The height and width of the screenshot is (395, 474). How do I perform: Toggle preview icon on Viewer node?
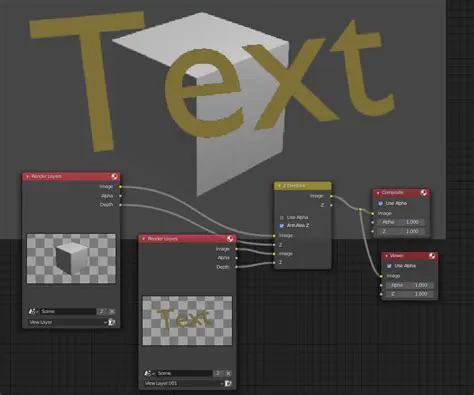click(x=432, y=256)
